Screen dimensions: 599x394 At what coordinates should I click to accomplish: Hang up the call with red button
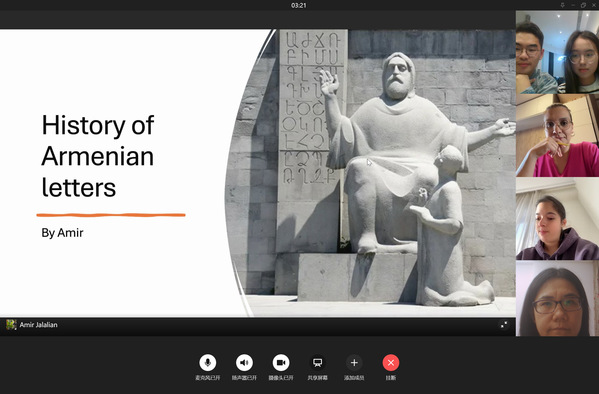coord(391,362)
